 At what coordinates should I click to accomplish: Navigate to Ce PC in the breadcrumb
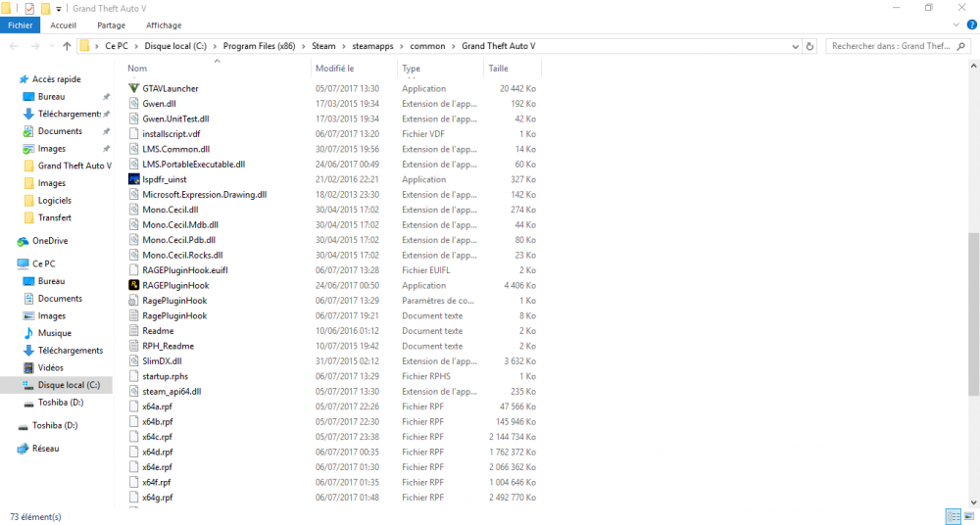pos(117,46)
